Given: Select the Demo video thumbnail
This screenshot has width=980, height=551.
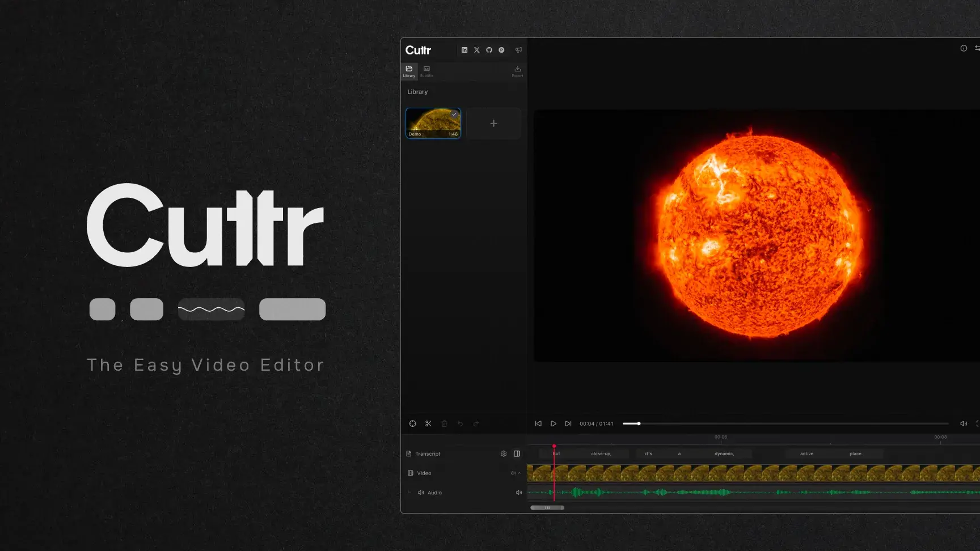Looking at the screenshot, I should (x=433, y=123).
